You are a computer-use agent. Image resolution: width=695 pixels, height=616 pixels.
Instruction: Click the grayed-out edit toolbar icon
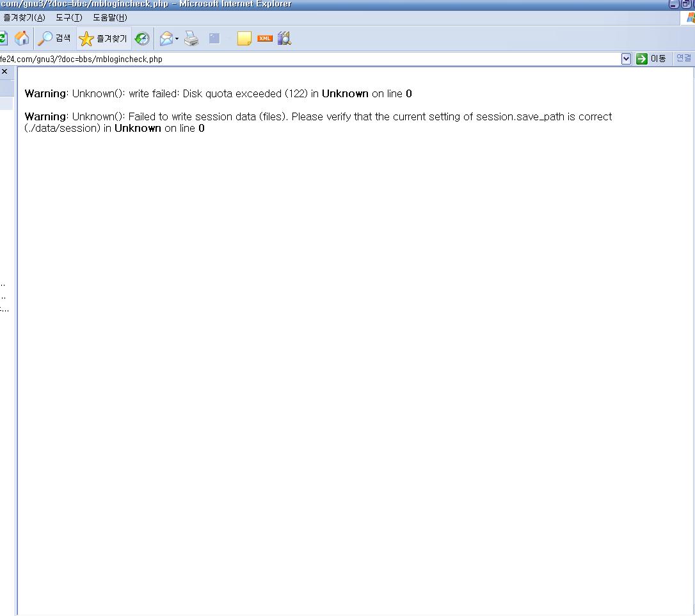214,39
